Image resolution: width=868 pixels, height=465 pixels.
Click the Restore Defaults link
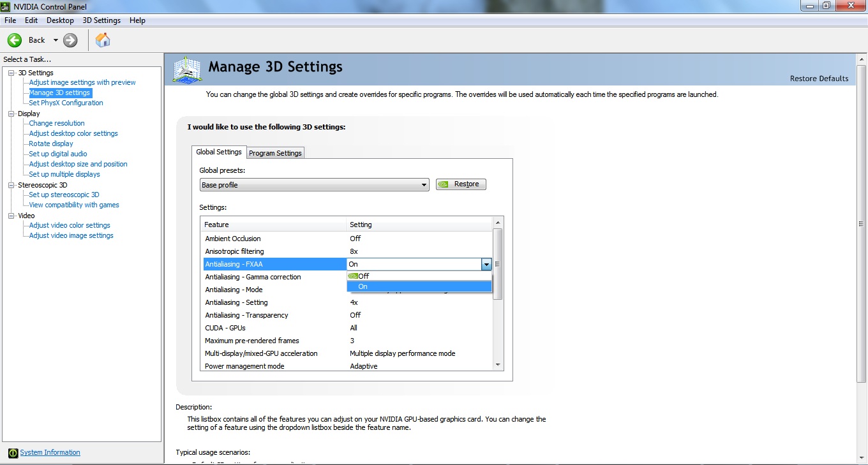819,78
